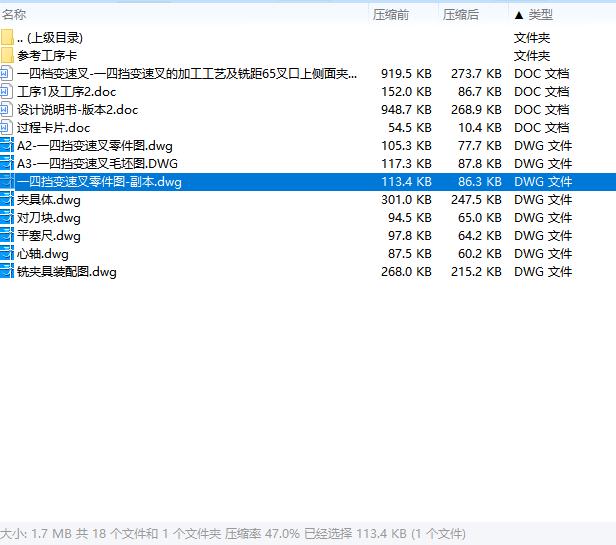Select the .. (上级目录) entry
The width and height of the screenshot is (616, 545).
pyautogui.click(x=50, y=38)
